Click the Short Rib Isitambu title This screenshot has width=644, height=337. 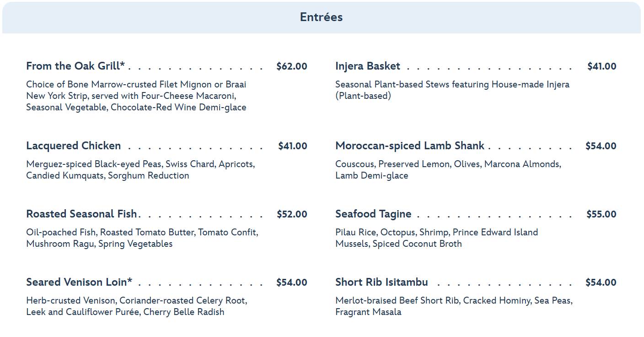tap(381, 282)
